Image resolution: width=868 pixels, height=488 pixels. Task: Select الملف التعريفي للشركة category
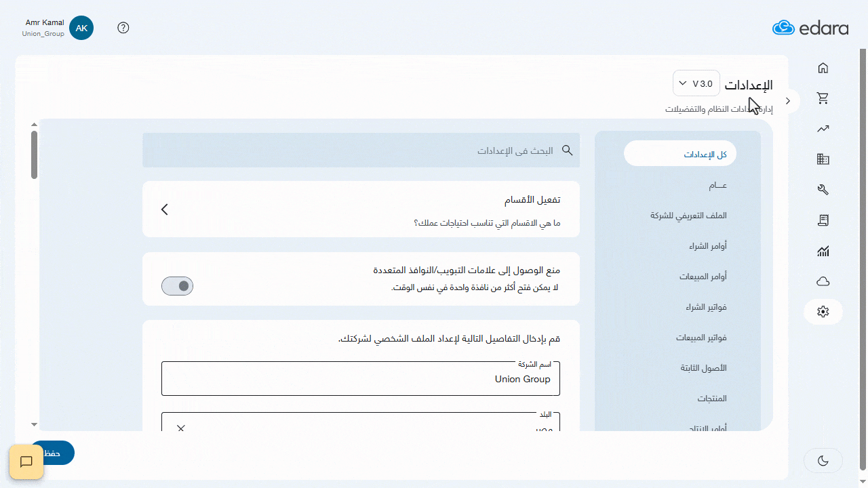688,216
